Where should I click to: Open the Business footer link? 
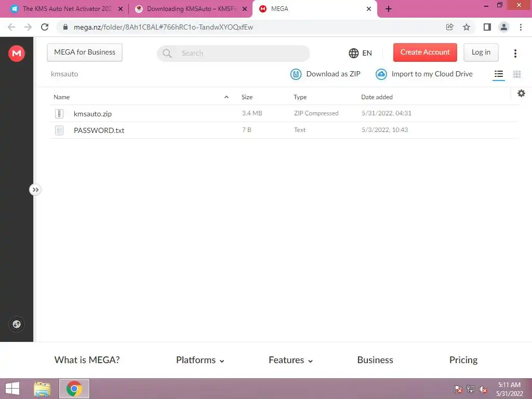click(375, 360)
